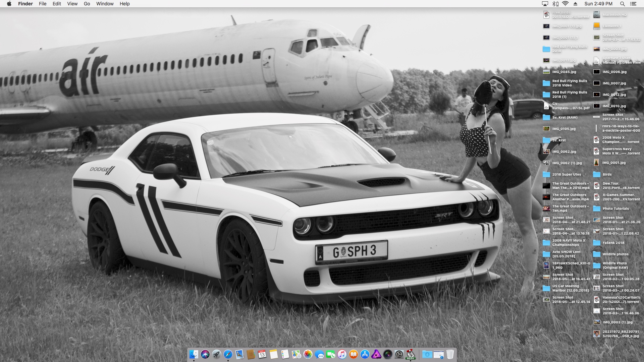
Task: Open Notes app in Dock
Action: point(274,354)
